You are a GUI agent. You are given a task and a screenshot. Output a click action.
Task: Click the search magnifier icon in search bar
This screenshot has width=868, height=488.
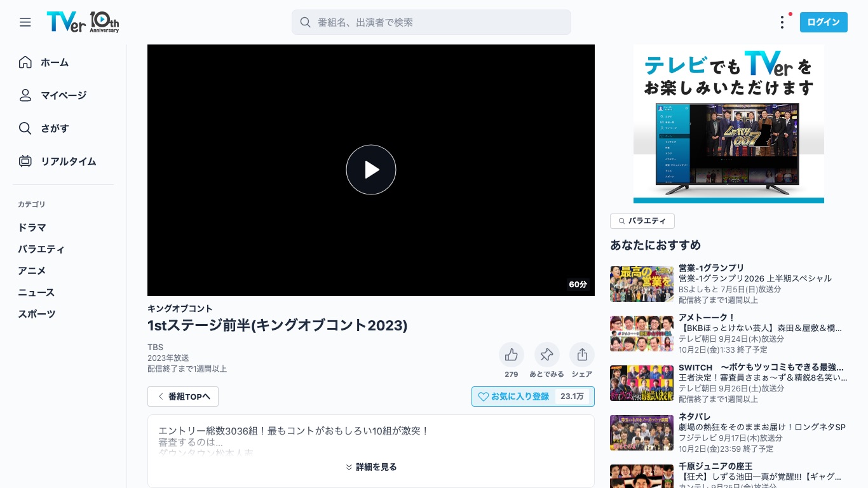point(306,22)
